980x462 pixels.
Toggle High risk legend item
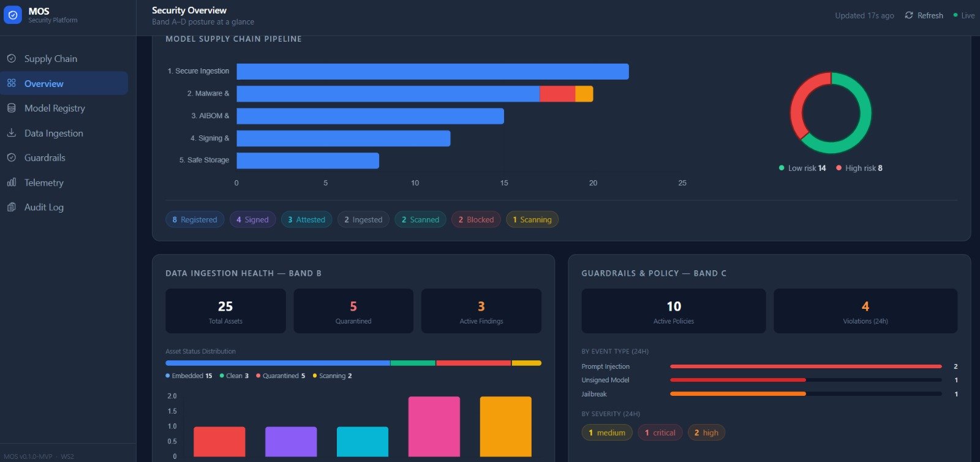(859, 168)
